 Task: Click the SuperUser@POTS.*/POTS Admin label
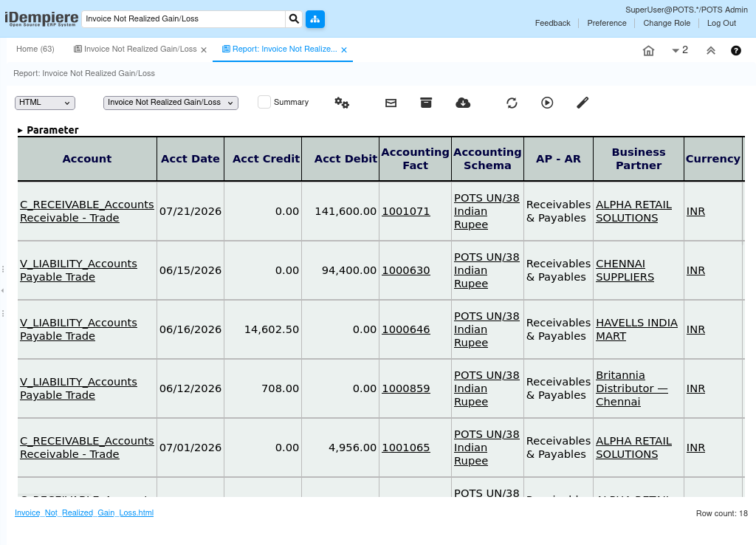tap(687, 10)
